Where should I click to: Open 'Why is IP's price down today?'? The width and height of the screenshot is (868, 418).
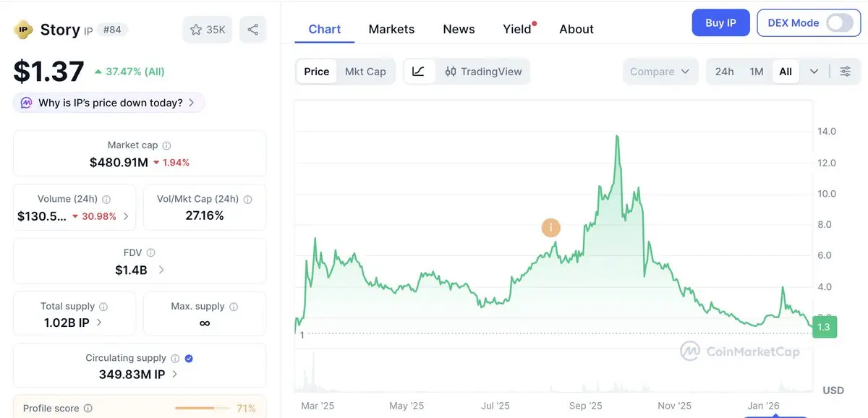(x=109, y=103)
